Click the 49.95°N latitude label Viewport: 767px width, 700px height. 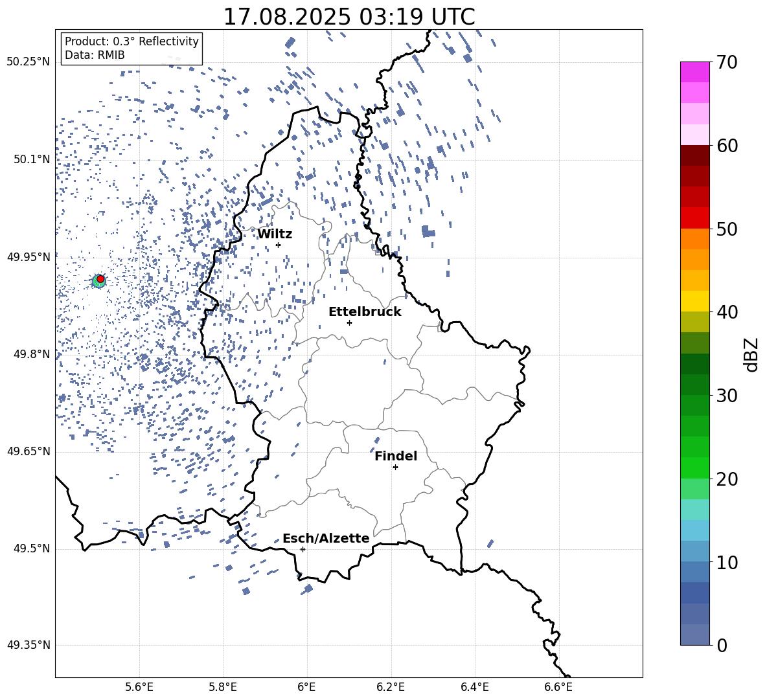coord(29,256)
